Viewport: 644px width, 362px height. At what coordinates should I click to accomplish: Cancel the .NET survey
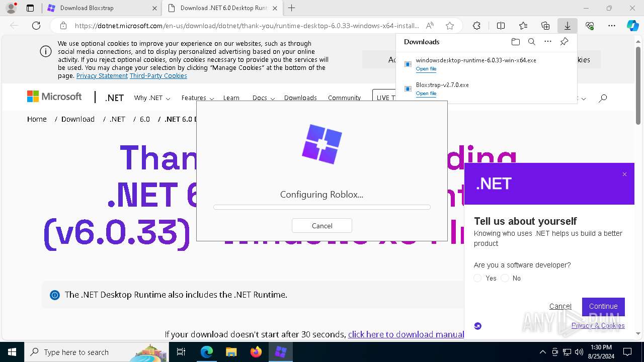click(x=560, y=306)
